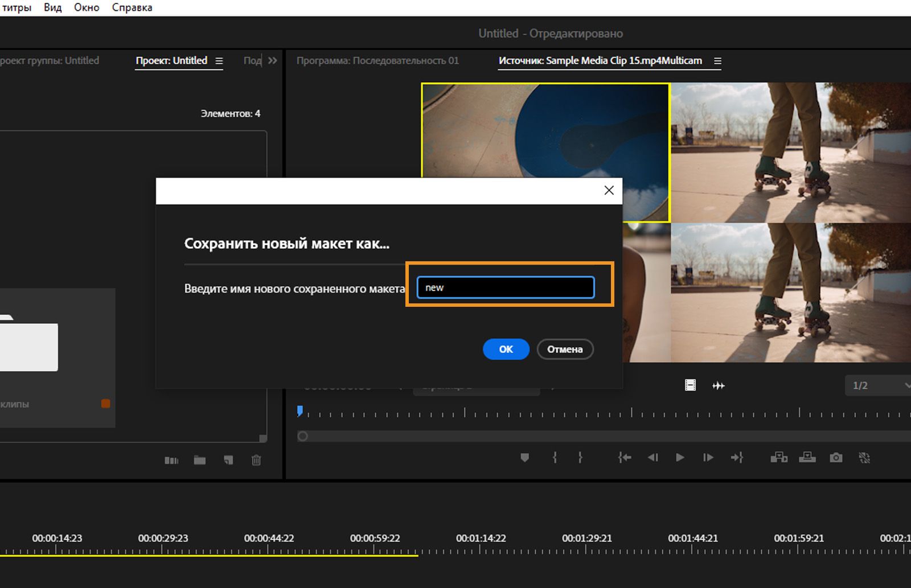Select the Export Frame camera icon
This screenshot has height=588, width=911.
pyautogui.click(x=835, y=457)
